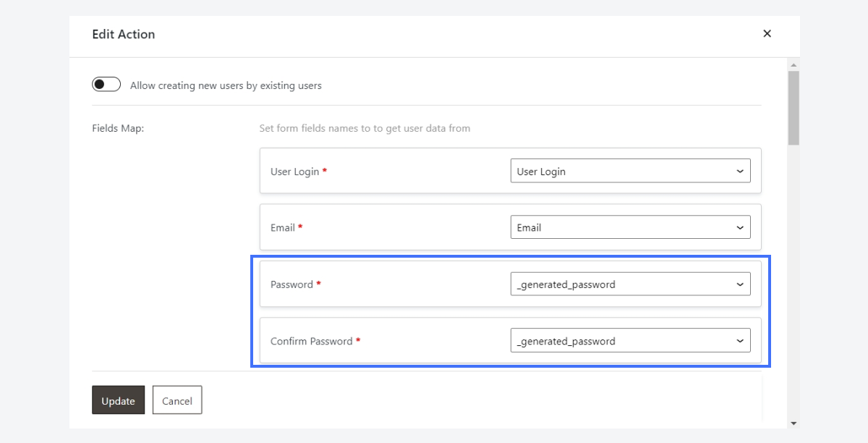Click the Confirm Password dropdown chevron arrow

740,341
